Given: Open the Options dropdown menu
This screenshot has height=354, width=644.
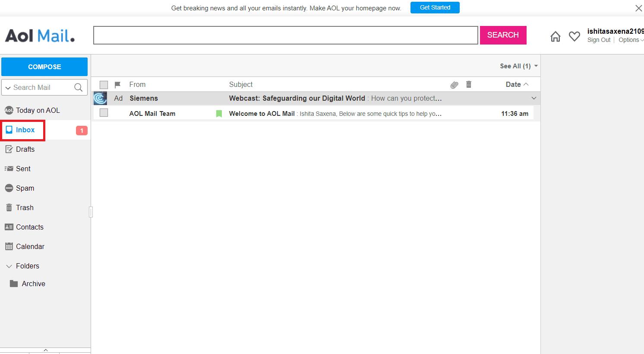Looking at the screenshot, I should [631, 39].
